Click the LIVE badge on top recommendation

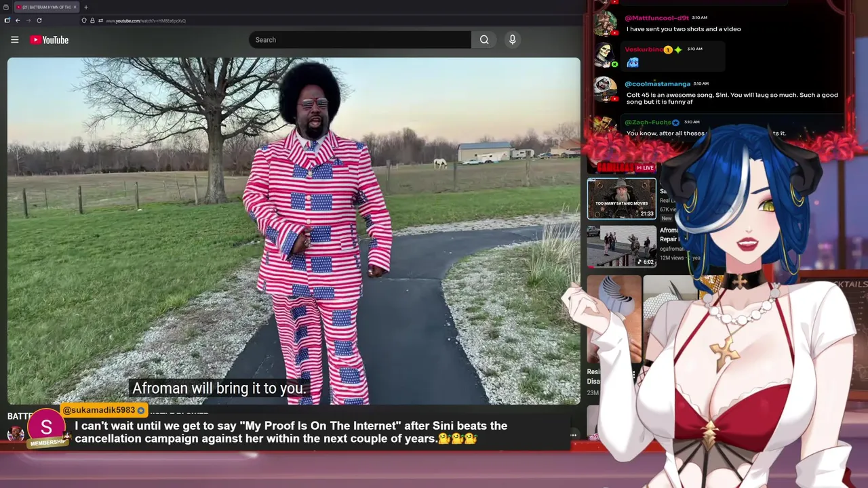pyautogui.click(x=645, y=167)
